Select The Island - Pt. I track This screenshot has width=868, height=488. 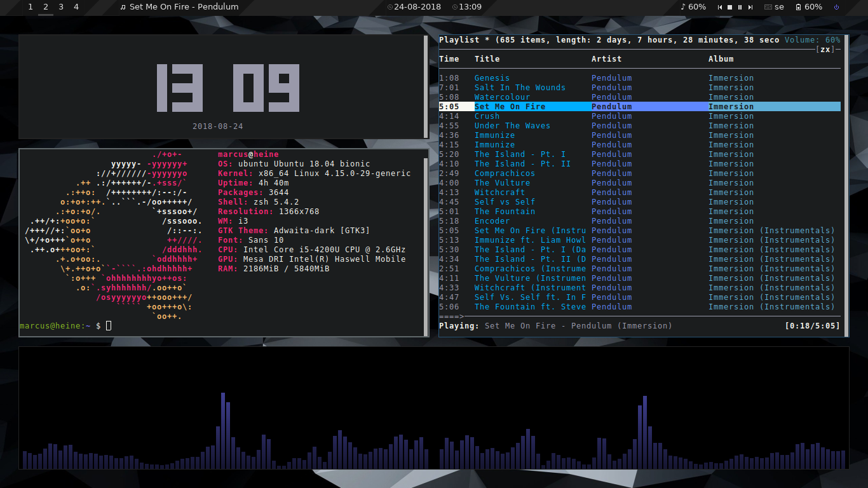(639, 154)
